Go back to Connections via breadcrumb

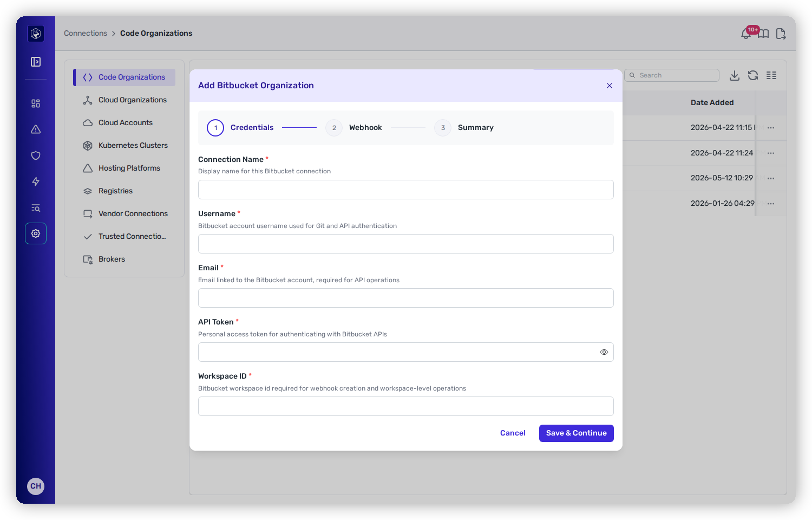86,34
